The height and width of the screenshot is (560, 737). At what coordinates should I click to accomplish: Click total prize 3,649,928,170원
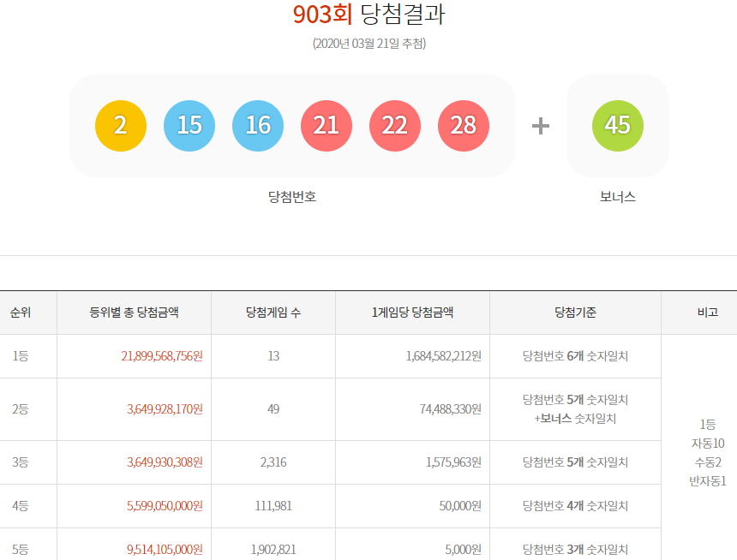[165, 409]
